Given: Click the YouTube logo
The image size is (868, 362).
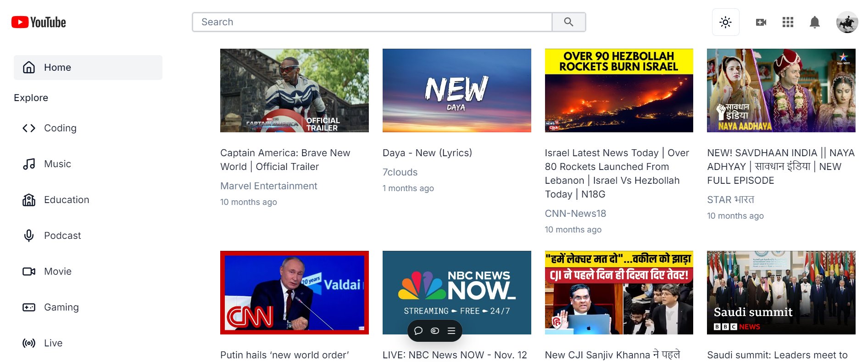Looking at the screenshot, I should 39,22.
